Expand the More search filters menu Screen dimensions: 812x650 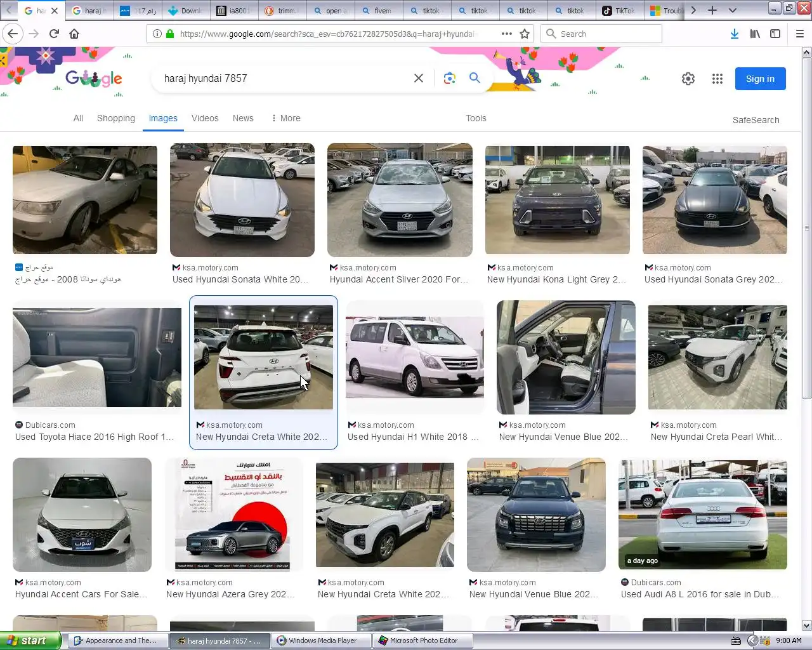285,118
